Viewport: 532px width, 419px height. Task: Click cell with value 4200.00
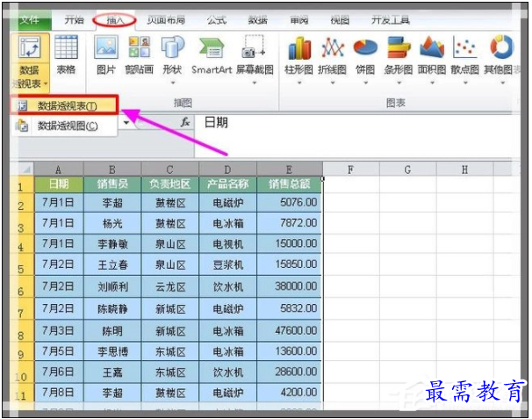coord(289,393)
